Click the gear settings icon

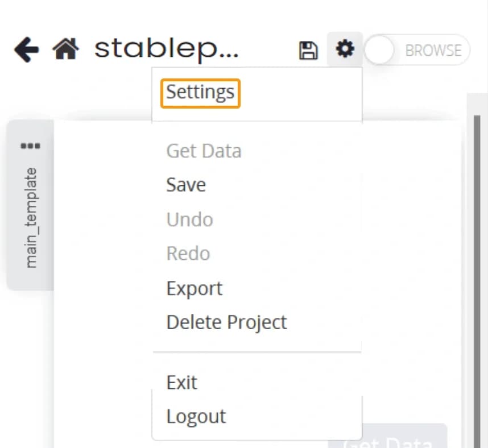(x=345, y=49)
